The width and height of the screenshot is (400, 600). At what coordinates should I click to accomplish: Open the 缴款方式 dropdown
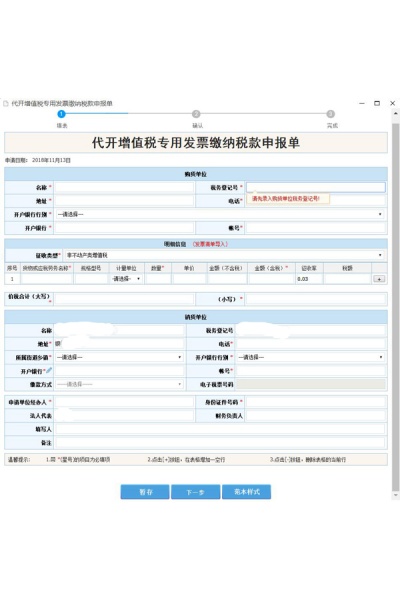[119, 384]
